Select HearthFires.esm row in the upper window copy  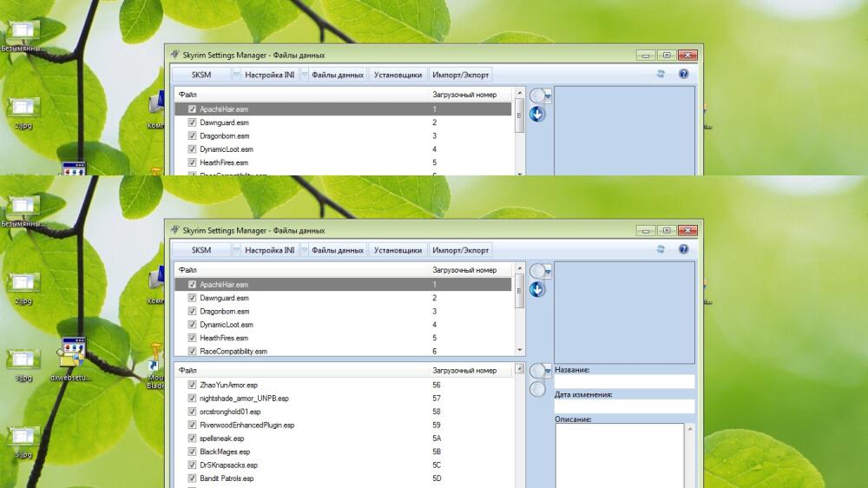pos(343,162)
